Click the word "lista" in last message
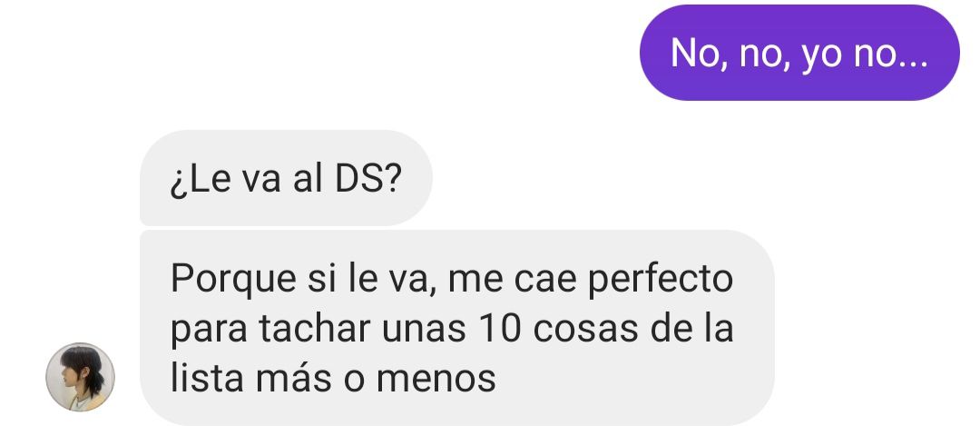The height and width of the screenshot is (426, 980). [208, 377]
